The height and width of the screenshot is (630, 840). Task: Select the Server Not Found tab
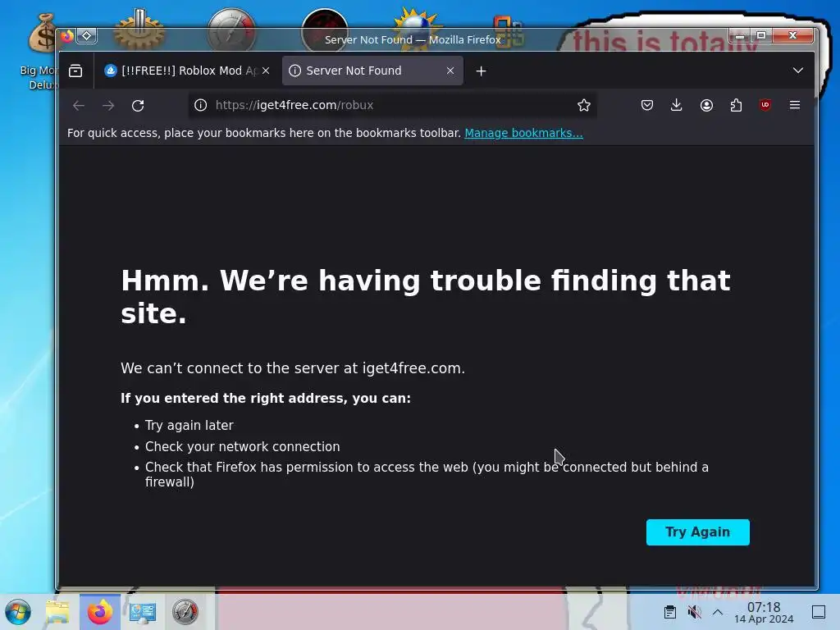tap(372, 71)
